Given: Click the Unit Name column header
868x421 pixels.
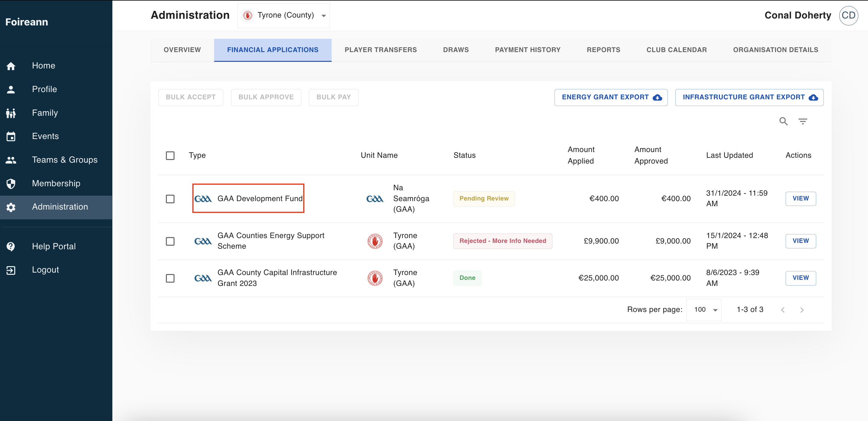Looking at the screenshot, I should tap(379, 155).
